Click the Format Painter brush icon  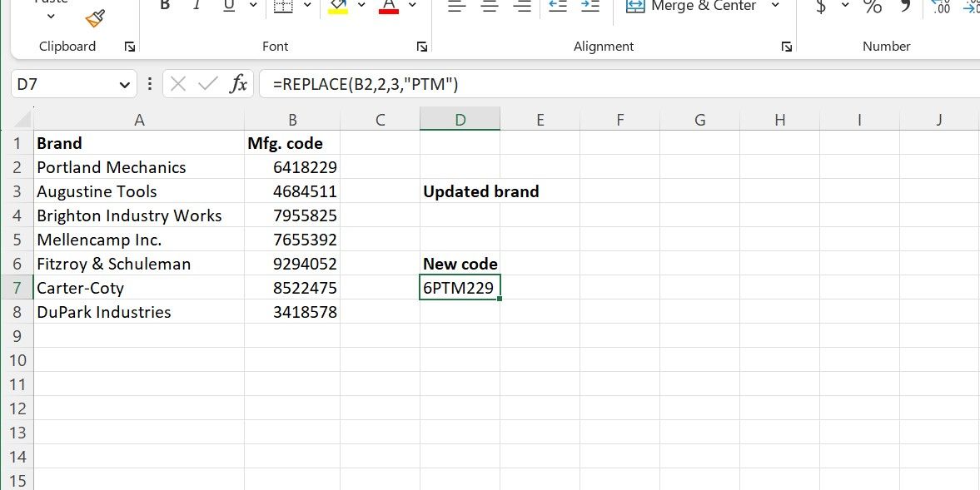(x=95, y=19)
